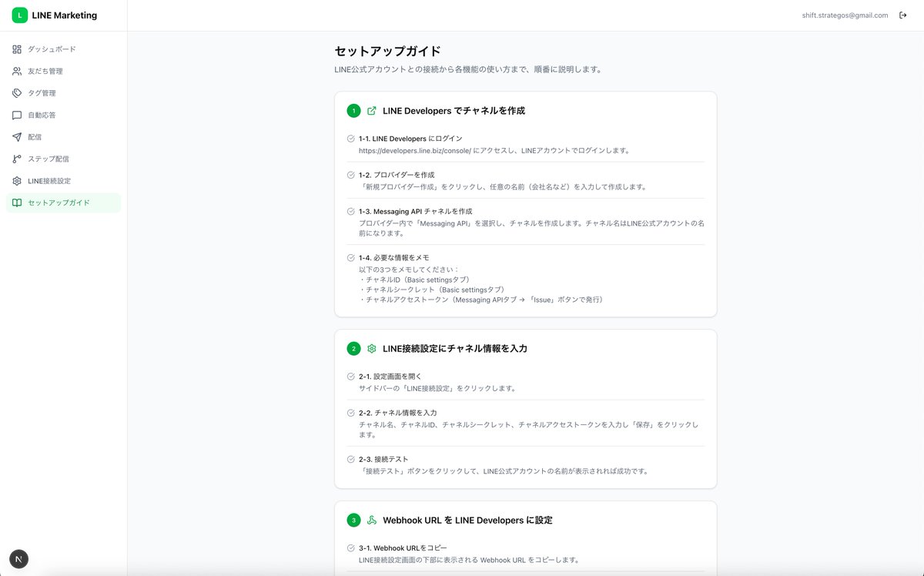The width and height of the screenshot is (924, 576).
Task: Click the gear icon for LINE接続設定 in sidebar
Action: pos(17,181)
